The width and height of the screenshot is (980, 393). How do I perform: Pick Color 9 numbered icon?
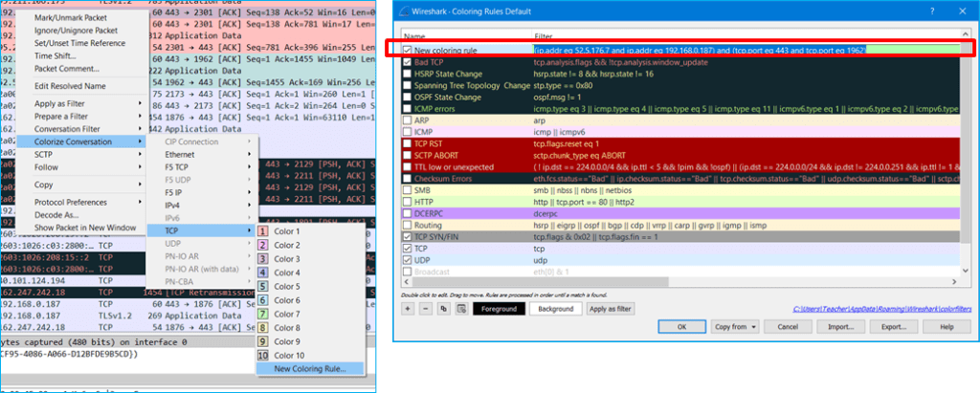click(x=264, y=341)
